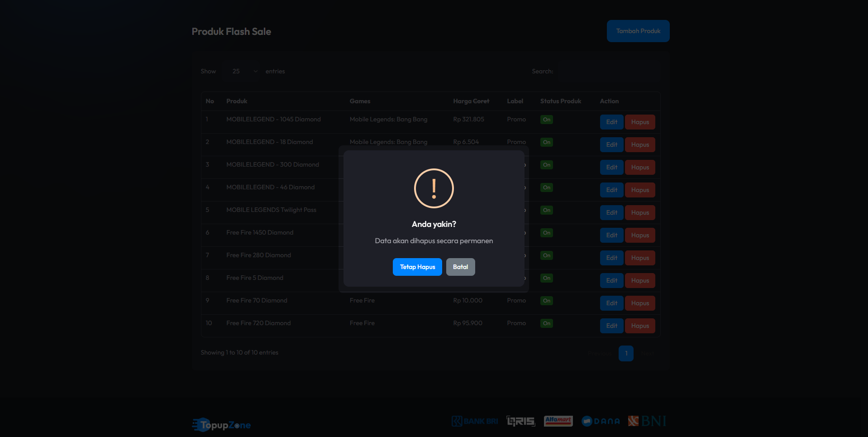Edit MOBILELEGEND - 1045 Diamond row
The image size is (868, 437).
pyautogui.click(x=611, y=122)
